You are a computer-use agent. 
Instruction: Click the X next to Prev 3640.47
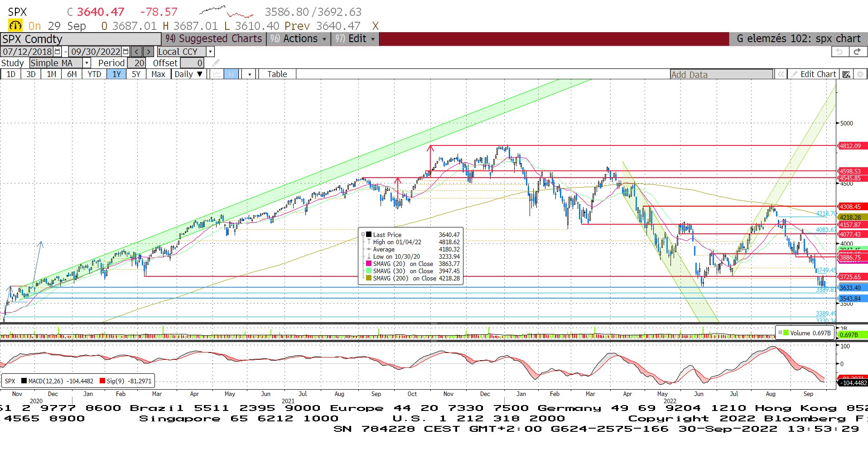click(375, 26)
